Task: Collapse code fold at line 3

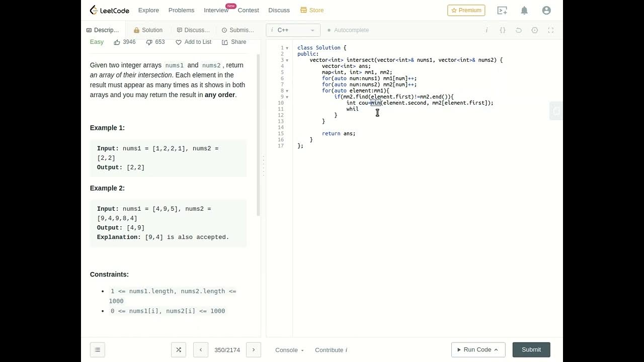Action: coord(287,60)
